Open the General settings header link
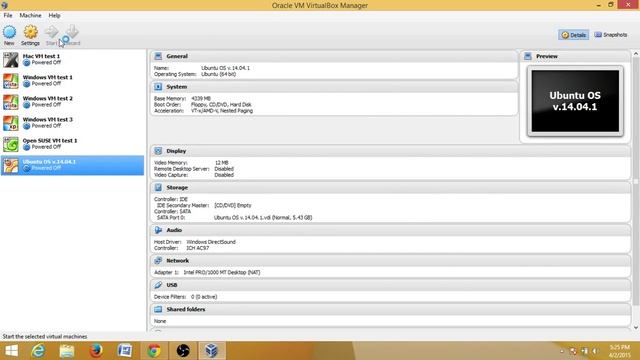Image resolution: width=640 pixels, height=360 pixels. coord(177,56)
